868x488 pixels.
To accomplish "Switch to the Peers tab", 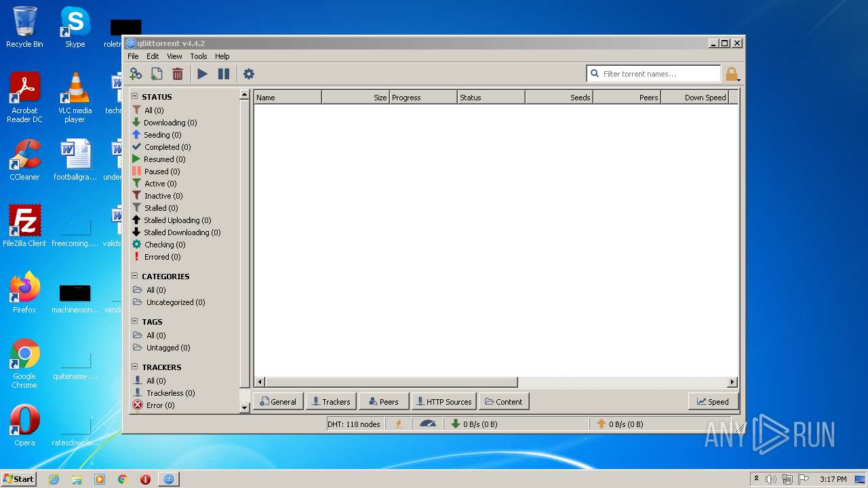I will (384, 401).
